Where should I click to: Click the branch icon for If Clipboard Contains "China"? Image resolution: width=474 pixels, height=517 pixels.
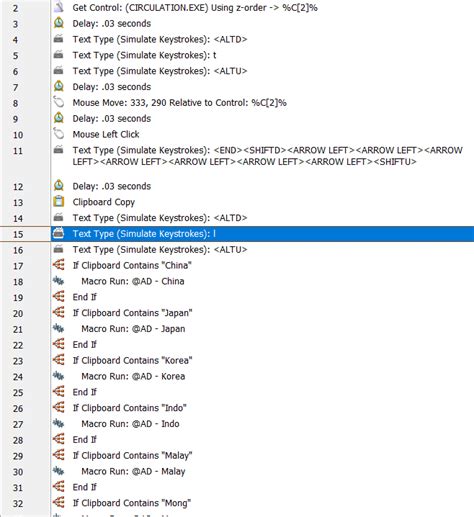click(x=59, y=265)
